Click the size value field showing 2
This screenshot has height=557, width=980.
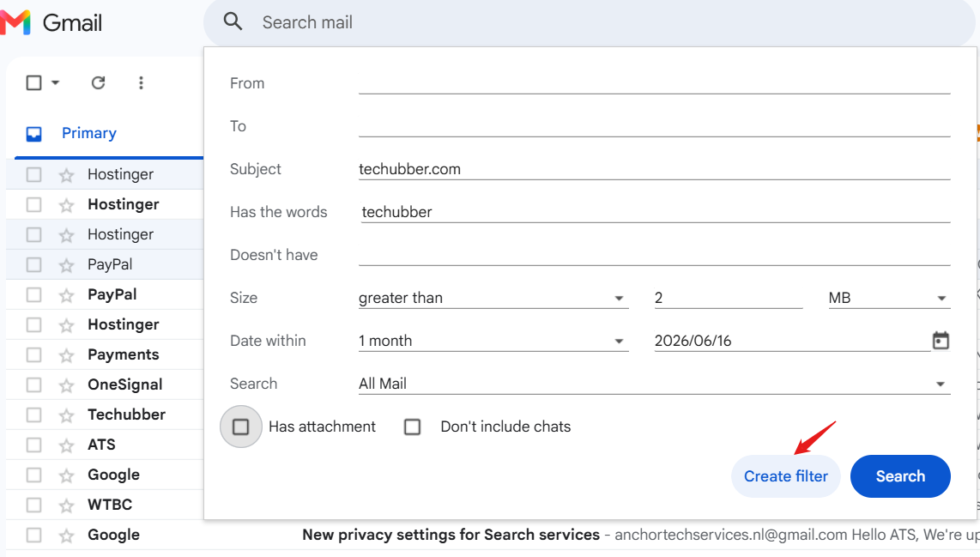728,298
